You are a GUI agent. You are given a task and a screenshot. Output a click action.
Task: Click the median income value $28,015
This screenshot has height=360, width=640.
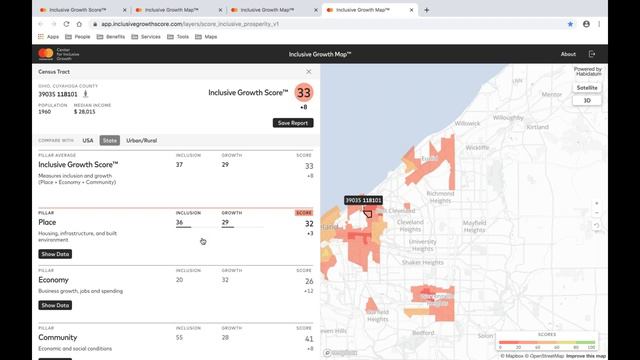(x=84, y=112)
